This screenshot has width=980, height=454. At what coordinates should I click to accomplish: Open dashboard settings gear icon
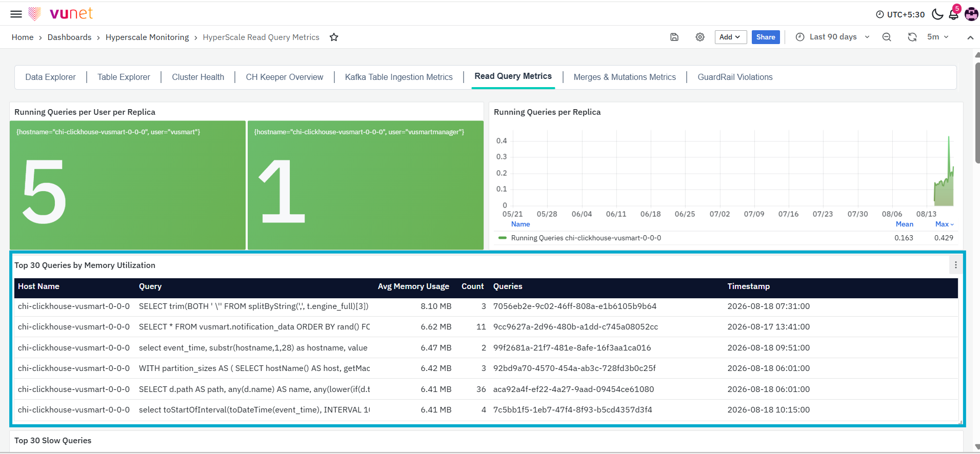click(x=700, y=37)
